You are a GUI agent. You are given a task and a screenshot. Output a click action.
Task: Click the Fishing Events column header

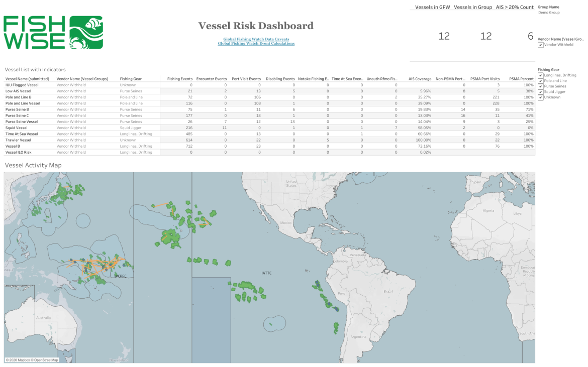179,79
